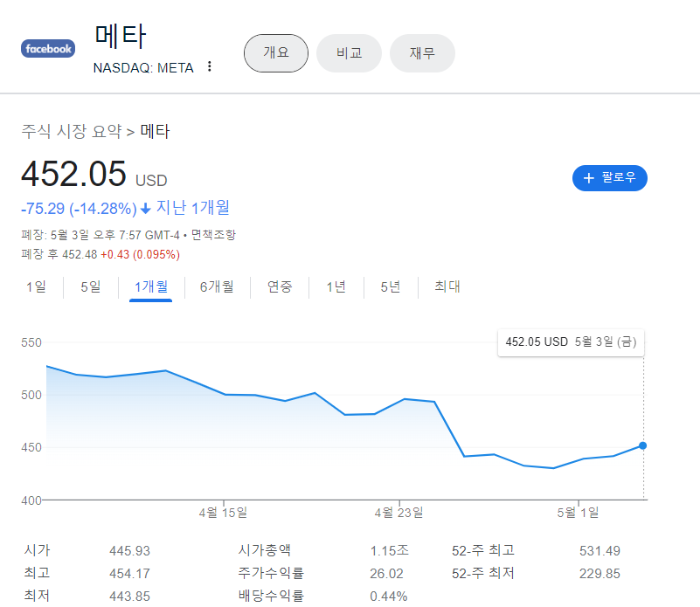Click the USD currency label

151,181
